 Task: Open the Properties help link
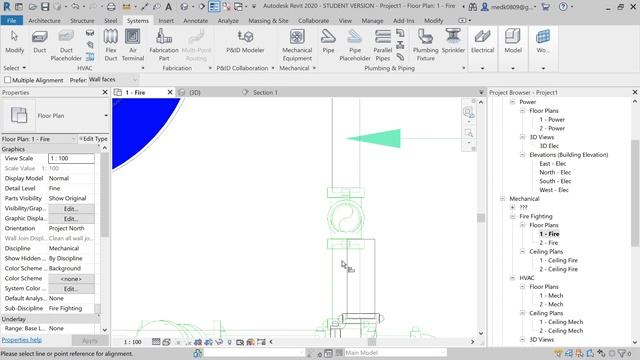22,340
